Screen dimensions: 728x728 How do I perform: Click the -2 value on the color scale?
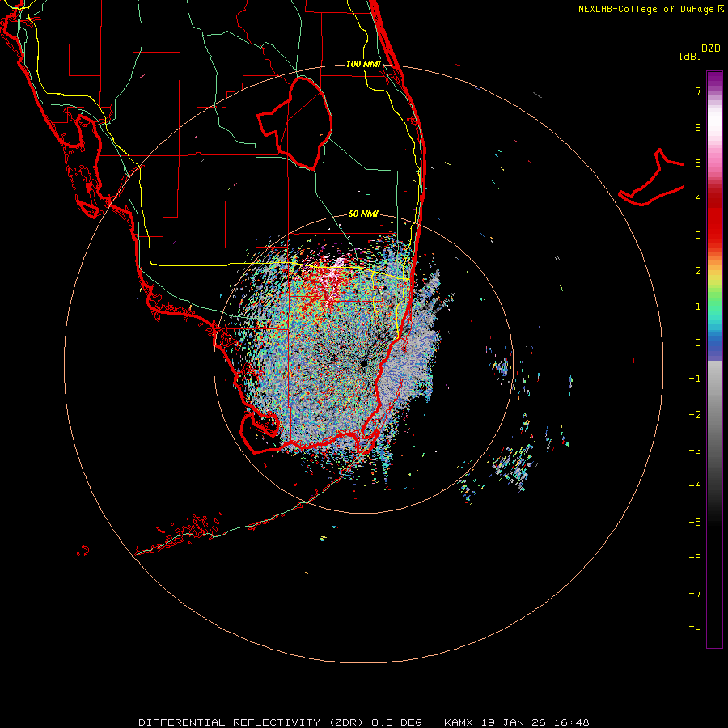pos(695,415)
